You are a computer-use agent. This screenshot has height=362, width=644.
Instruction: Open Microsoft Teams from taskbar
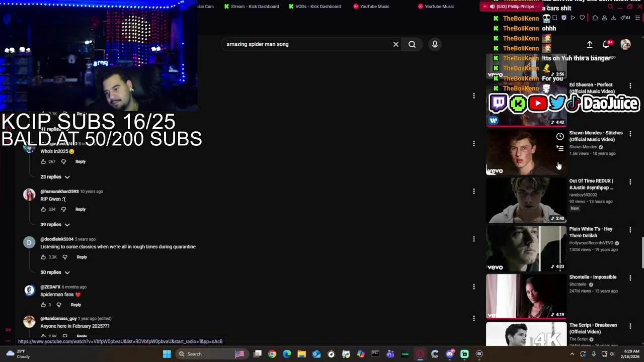click(390, 354)
